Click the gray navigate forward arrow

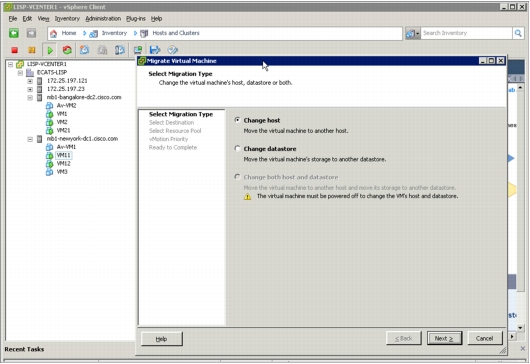(x=31, y=33)
